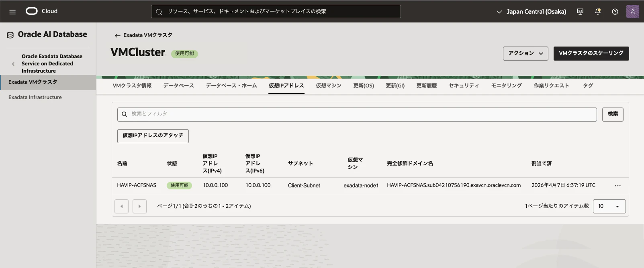The image size is (644, 268).
Task: Switch to the データベース tab
Action: (179, 85)
